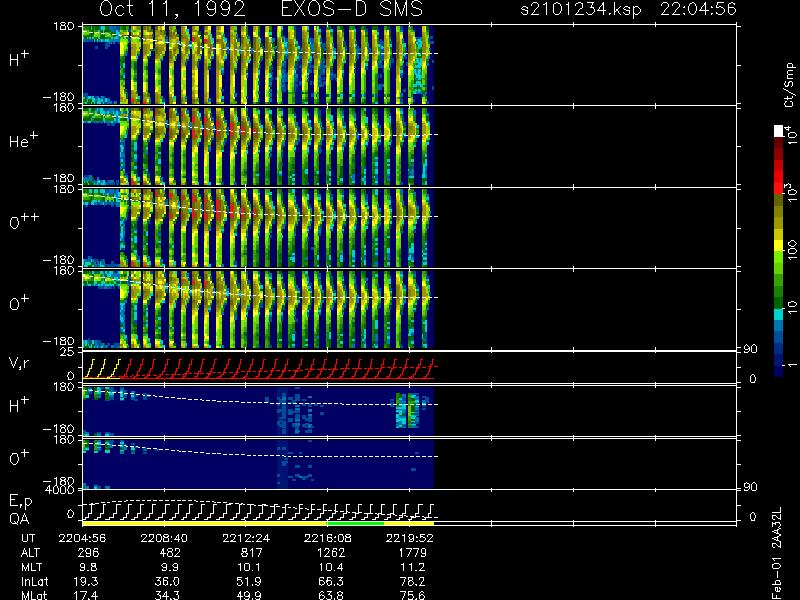The image size is (800, 600).
Task: Click MLat value "63.8"
Action: [331, 595]
